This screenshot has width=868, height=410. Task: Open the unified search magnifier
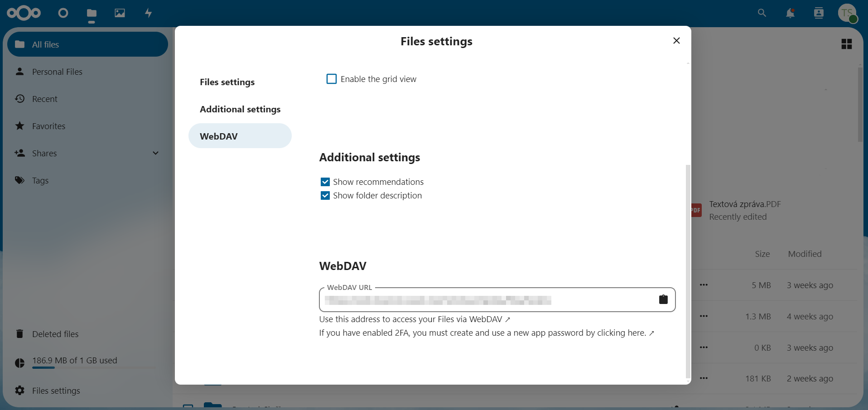pos(762,13)
